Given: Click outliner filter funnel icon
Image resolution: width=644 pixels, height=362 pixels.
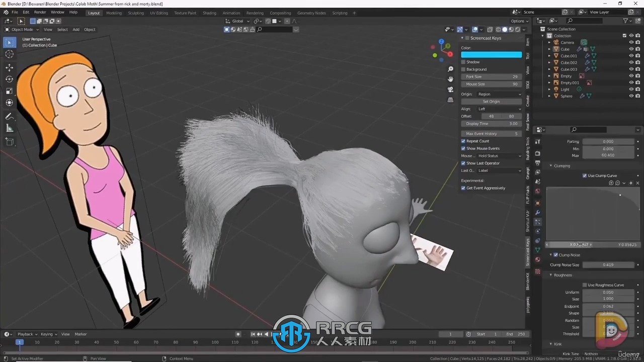Looking at the screenshot, I should point(626,21).
